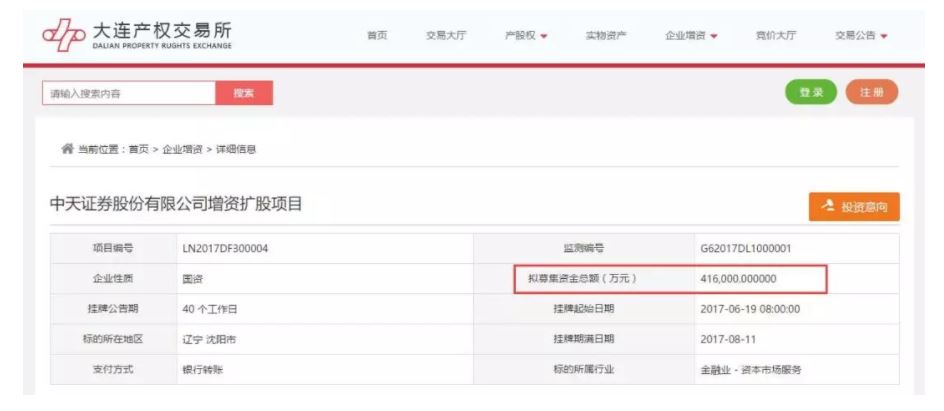Click the 标的所属行业 label cell
Image resolution: width=944 pixels, height=411 pixels.
584,369
